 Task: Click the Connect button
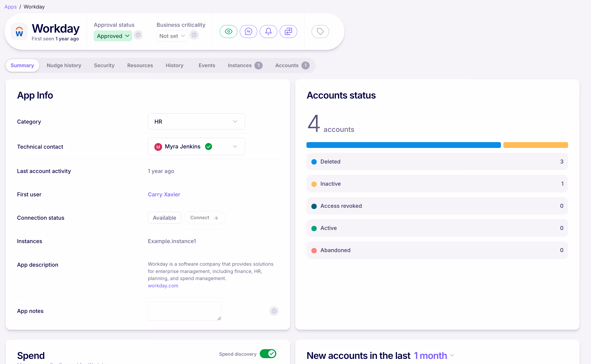coord(204,218)
